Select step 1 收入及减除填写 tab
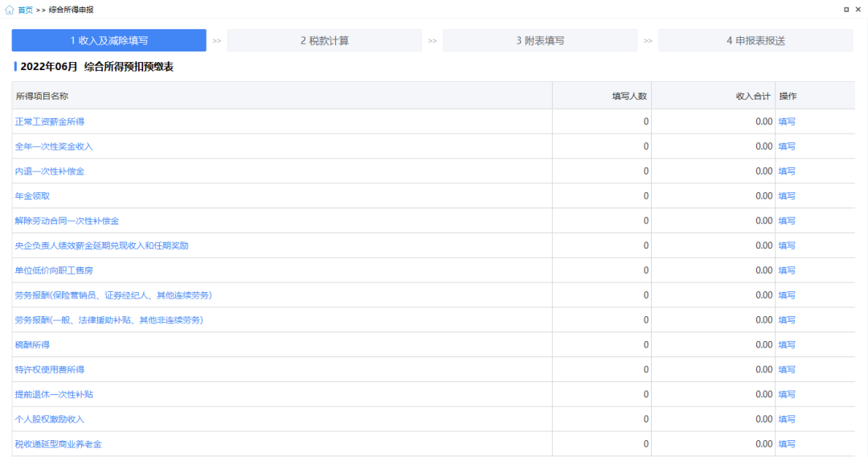 pyautogui.click(x=108, y=40)
